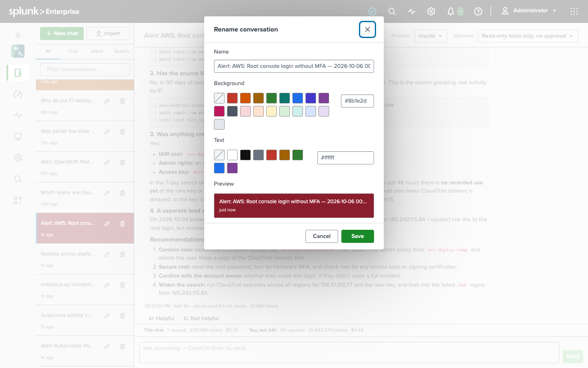Mark the response as Not helpful
This screenshot has height=368, width=588.
pyautogui.click(x=201, y=319)
